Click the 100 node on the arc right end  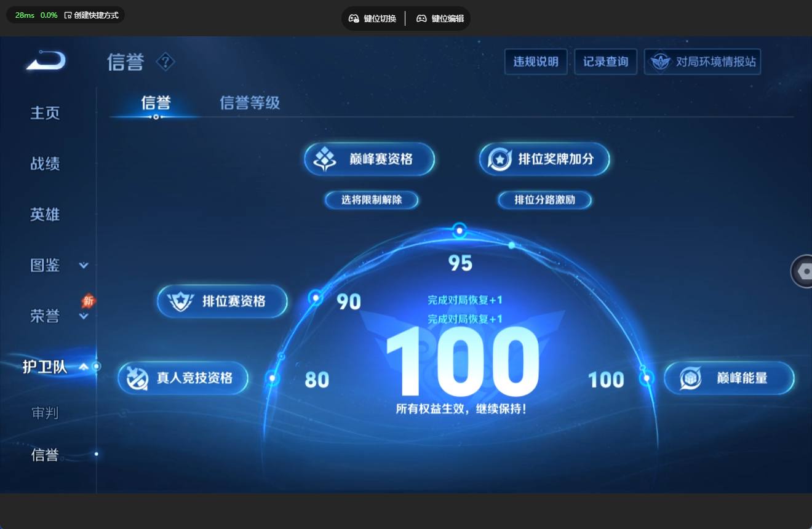(x=647, y=378)
